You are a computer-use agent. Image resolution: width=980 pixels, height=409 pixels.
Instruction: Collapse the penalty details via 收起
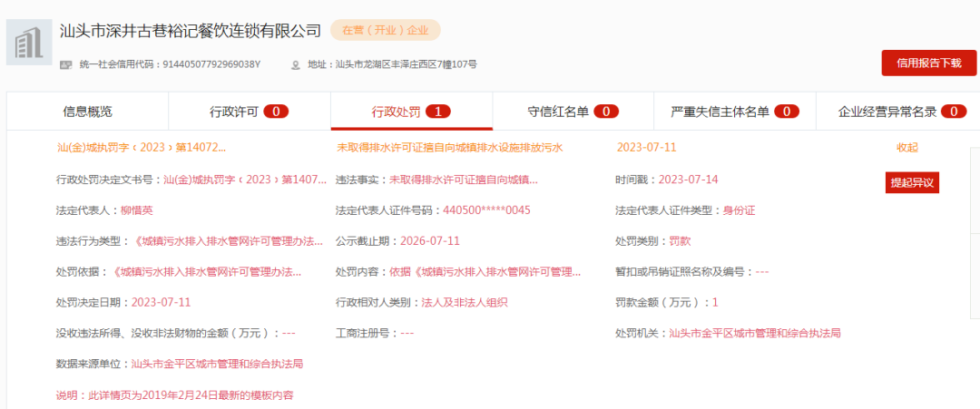coord(906,148)
